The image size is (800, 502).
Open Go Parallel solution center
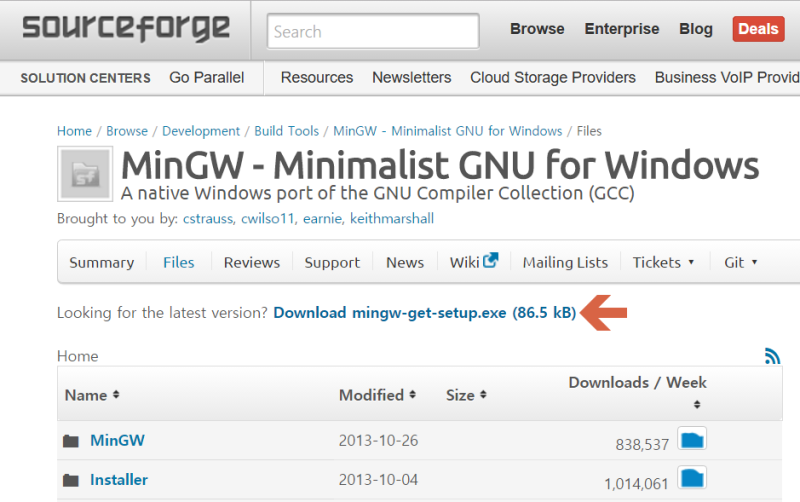point(207,78)
